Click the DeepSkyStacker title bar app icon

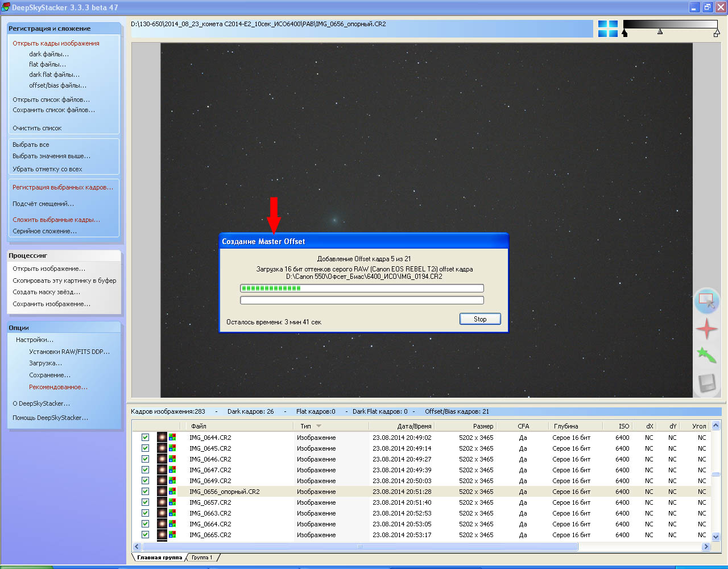pos(6,7)
